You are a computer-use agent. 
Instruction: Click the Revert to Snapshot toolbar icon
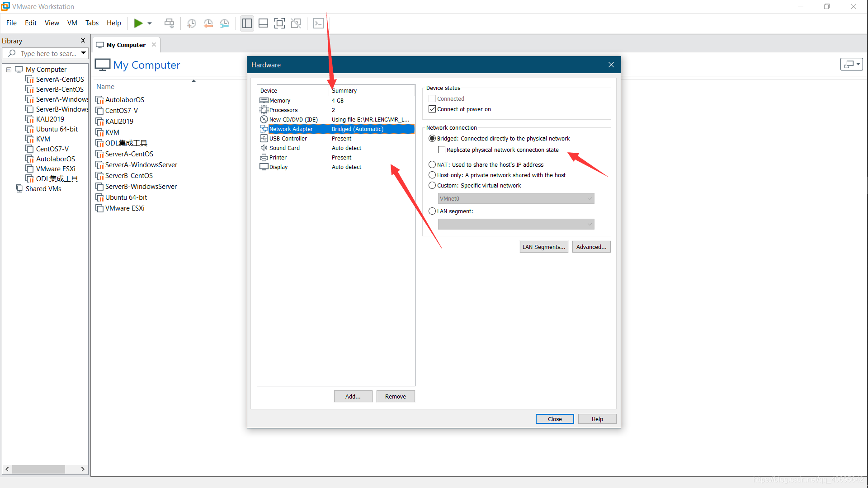[x=208, y=23]
